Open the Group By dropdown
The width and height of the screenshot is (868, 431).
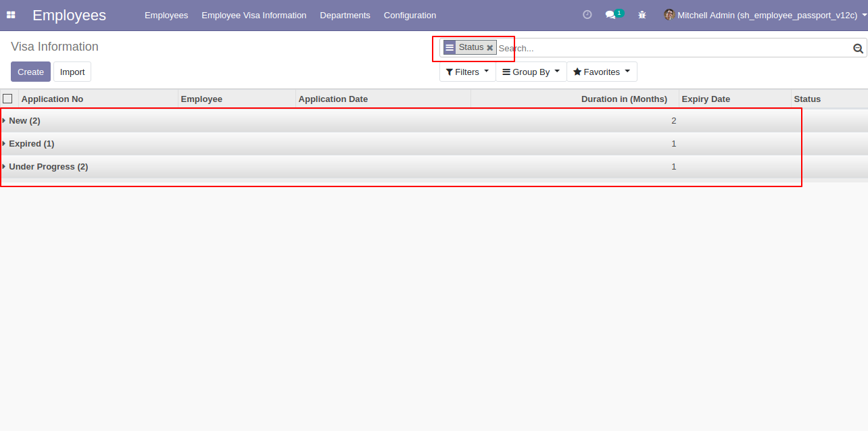[x=531, y=72]
